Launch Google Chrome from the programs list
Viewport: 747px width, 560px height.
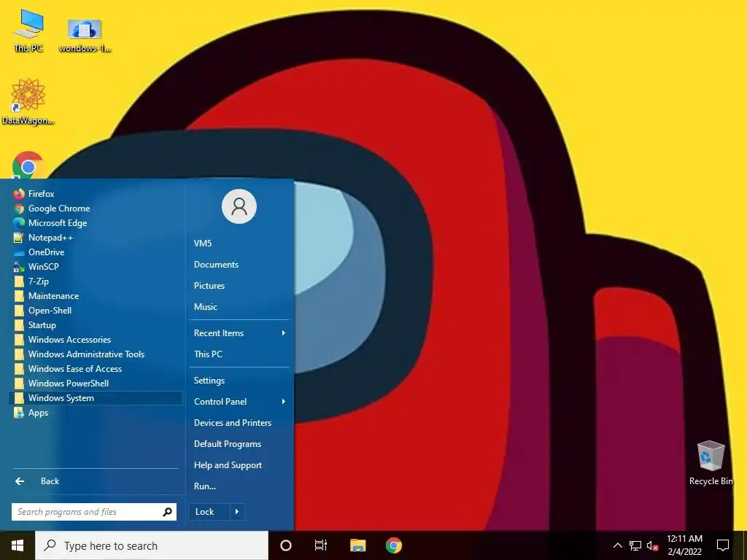[96, 209]
